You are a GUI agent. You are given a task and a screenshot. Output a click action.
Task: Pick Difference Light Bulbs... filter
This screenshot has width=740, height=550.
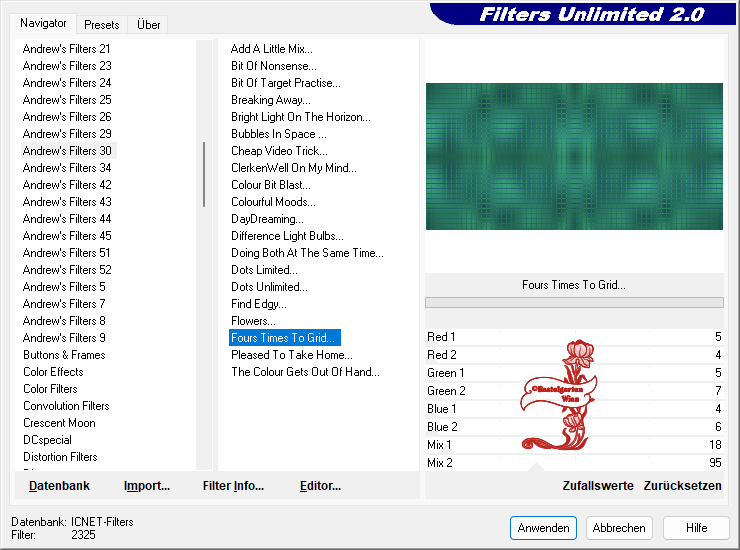pos(287,236)
